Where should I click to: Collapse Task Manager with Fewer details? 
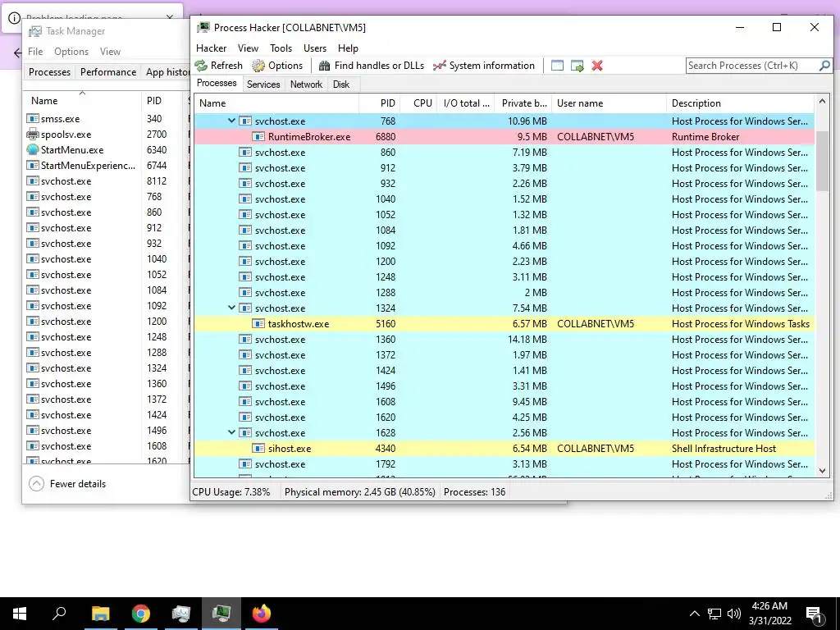[67, 484]
